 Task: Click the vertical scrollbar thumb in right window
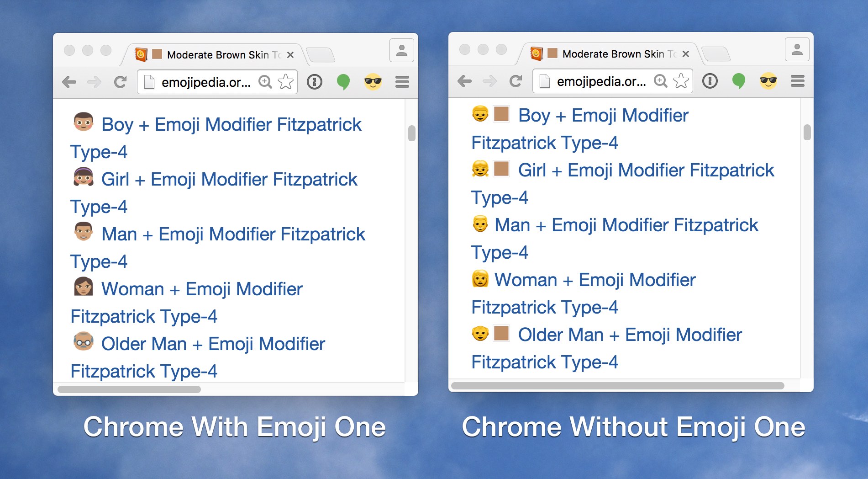point(807,133)
